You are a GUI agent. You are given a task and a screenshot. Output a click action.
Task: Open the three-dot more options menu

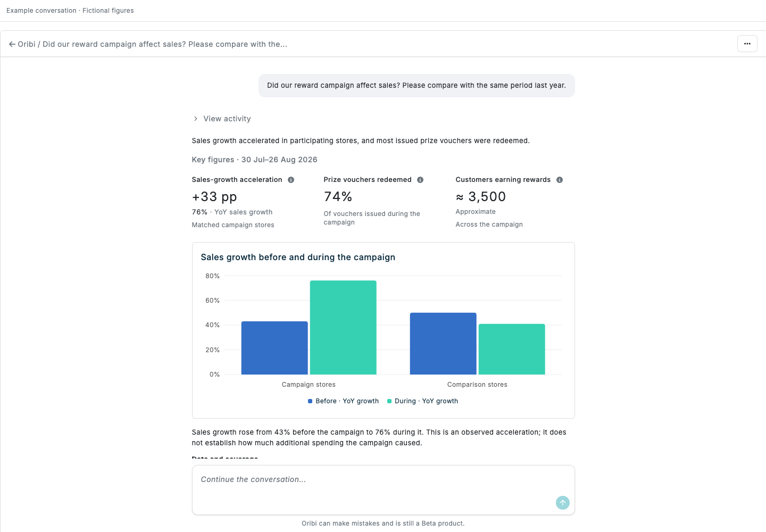pyautogui.click(x=747, y=44)
